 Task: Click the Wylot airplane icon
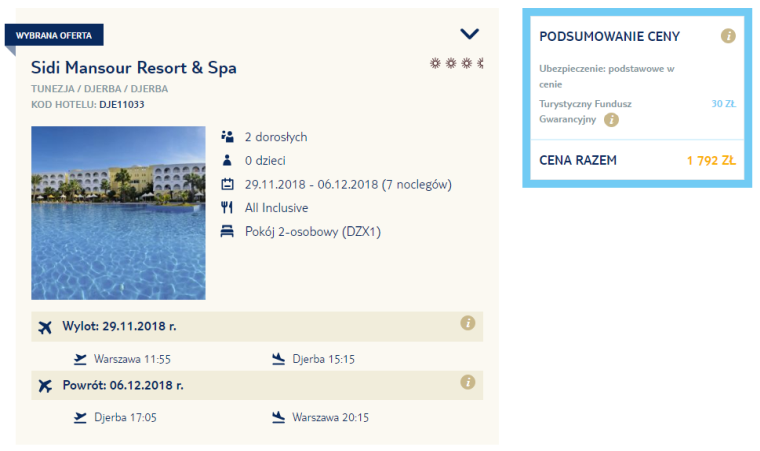(44, 326)
